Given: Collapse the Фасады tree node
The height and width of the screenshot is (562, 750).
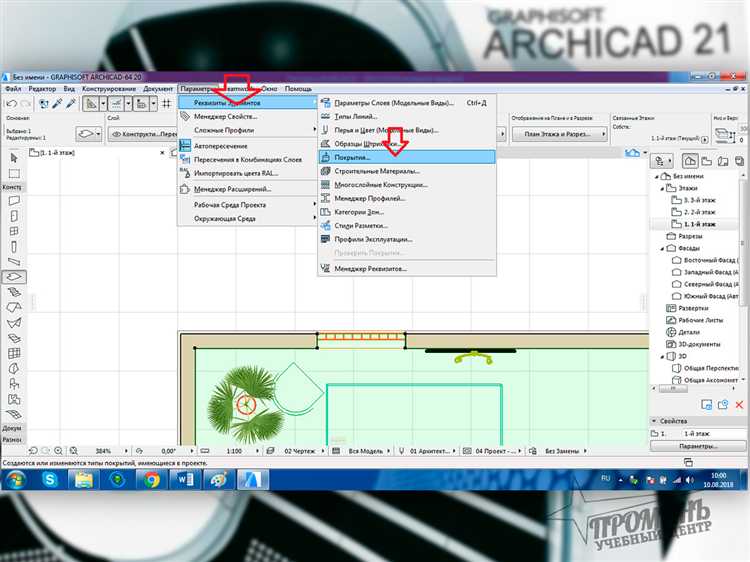Looking at the screenshot, I should pos(662,248).
